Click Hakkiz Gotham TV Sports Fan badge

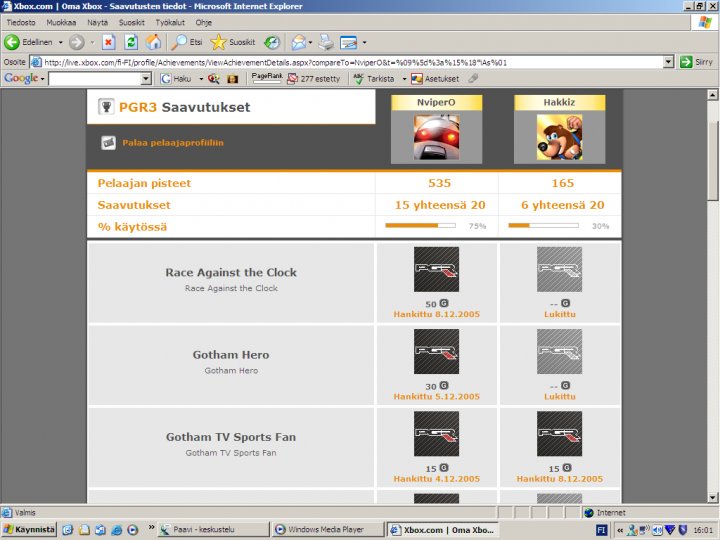[559, 433]
